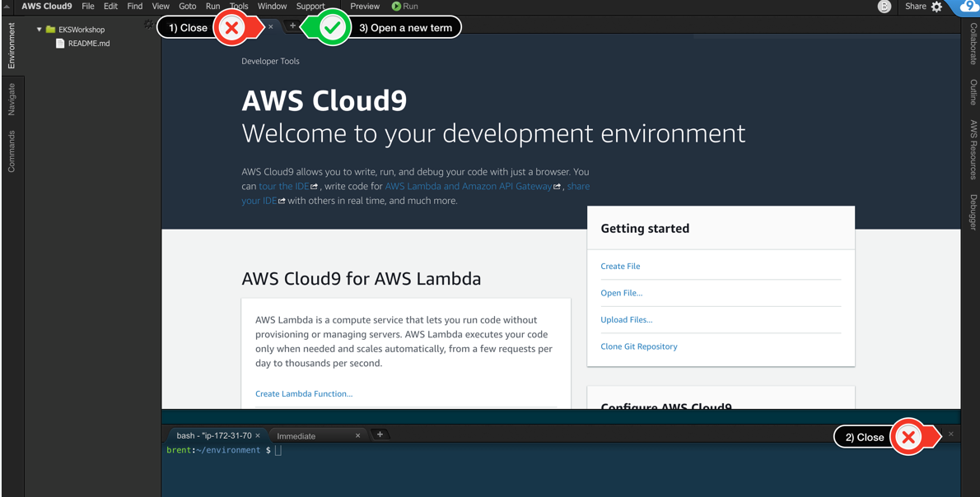Open the preferences gear next to Share
Image resolution: width=980 pixels, height=497 pixels.
936,7
